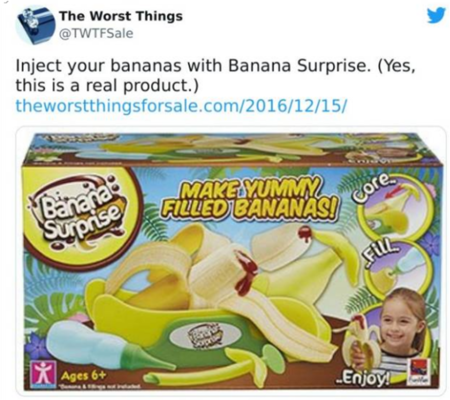The width and height of the screenshot is (450, 400).
Task: Click the Make Yummy Filled Bananas headline
Action: pyautogui.click(x=248, y=201)
